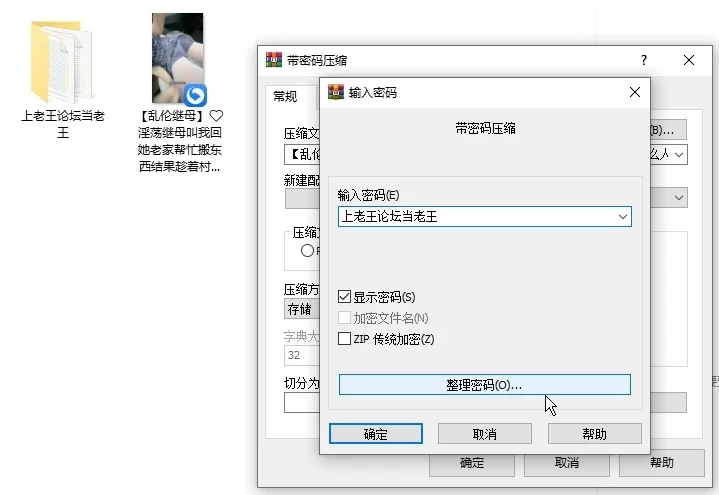Close the 带密码压缩 window
Viewport: 719px width, 495px height.
point(689,60)
